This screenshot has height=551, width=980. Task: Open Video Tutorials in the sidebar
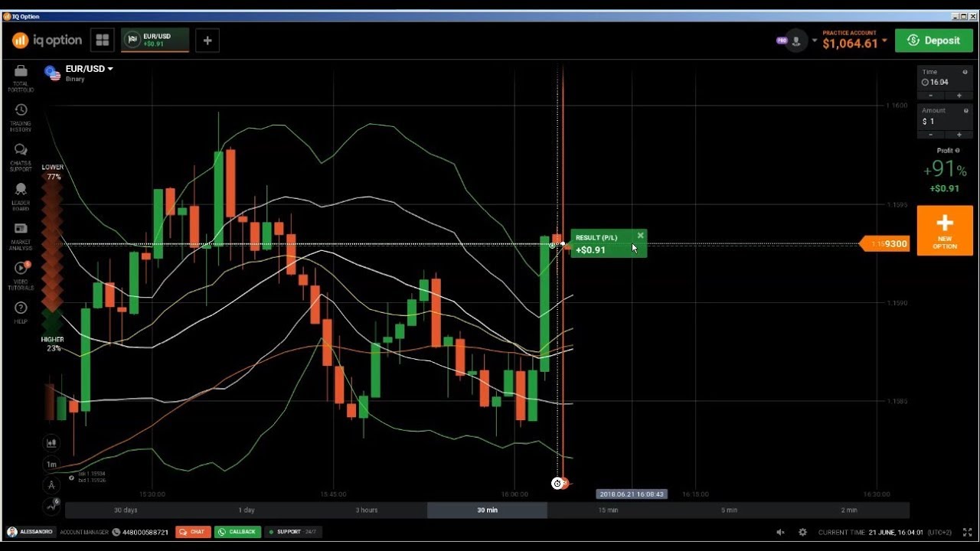(21, 276)
